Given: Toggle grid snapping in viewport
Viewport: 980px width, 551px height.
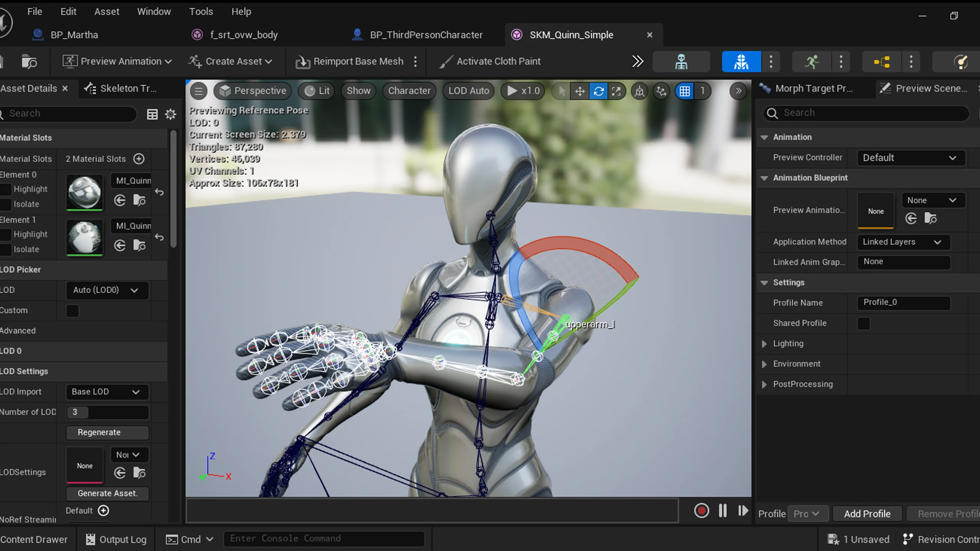Looking at the screenshot, I should (x=684, y=91).
